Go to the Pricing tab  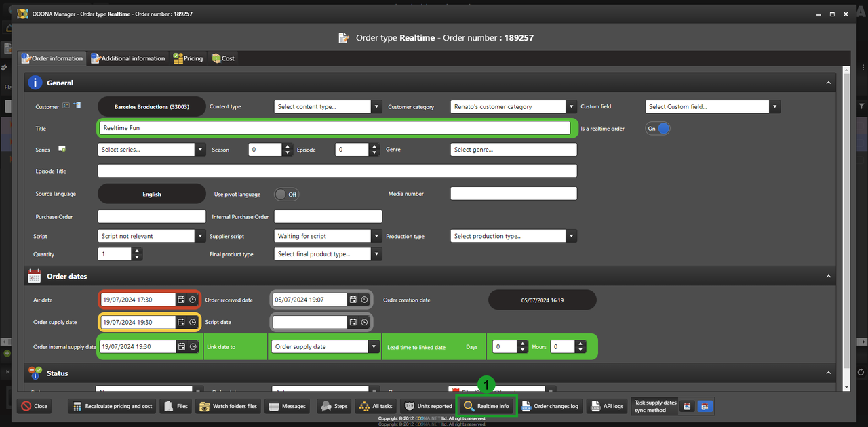[x=188, y=58]
